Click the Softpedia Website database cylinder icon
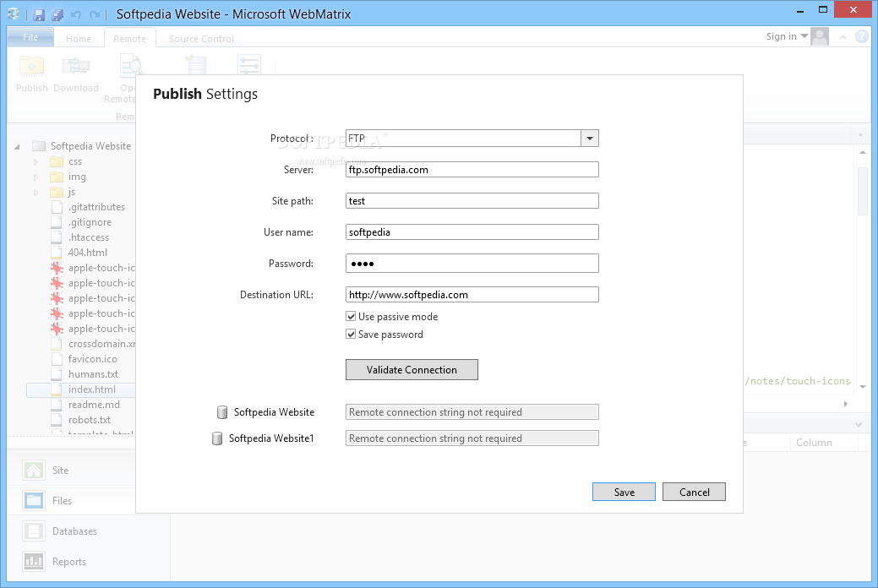878x588 pixels. [x=221, y=412]
